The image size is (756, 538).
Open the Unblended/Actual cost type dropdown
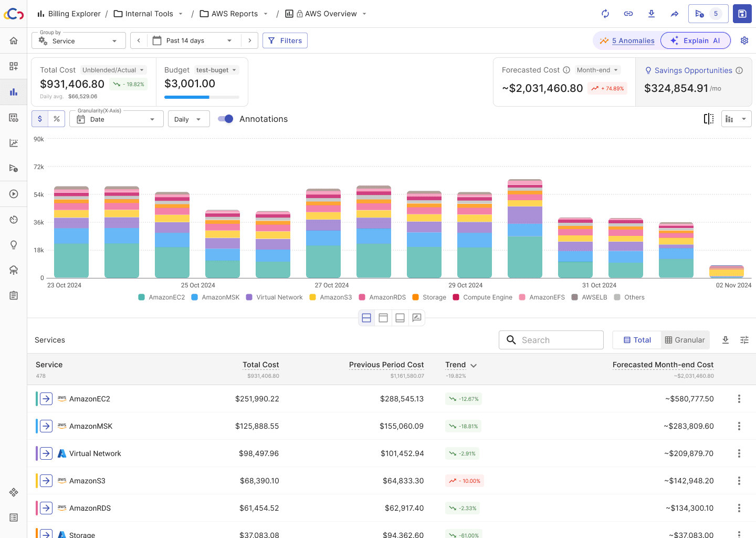click(x=113, y=70)
